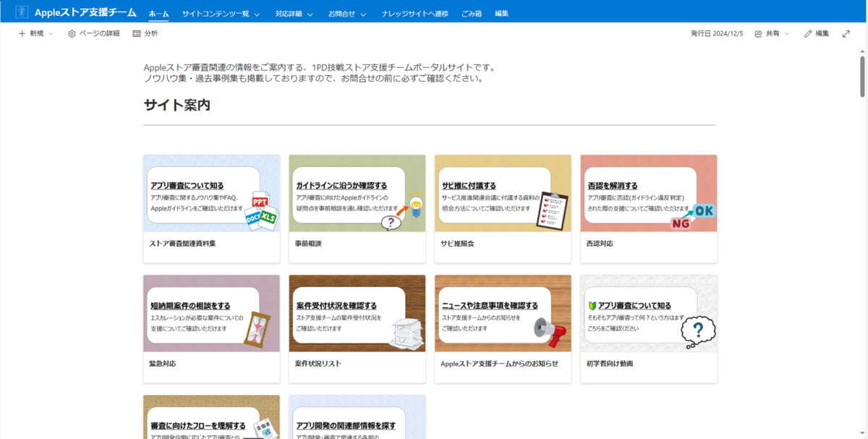Click the plus icon next to 新規
The image size is (868, 439).
click(22, 33)
